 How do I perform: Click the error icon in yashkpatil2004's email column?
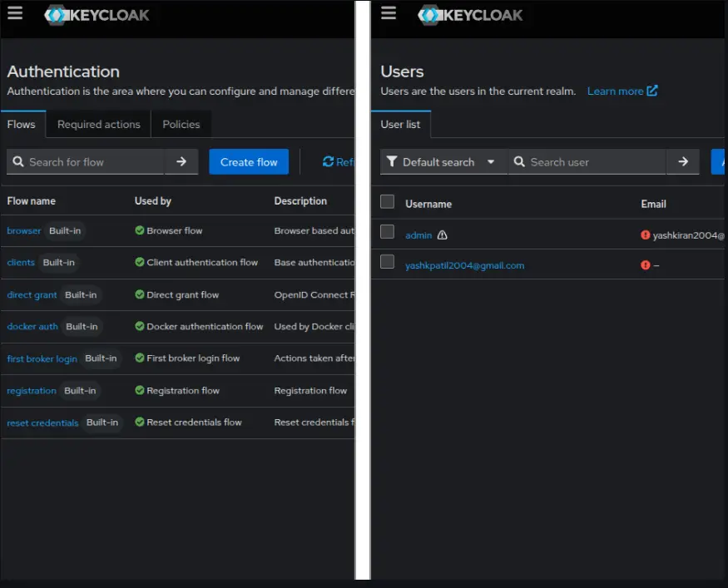point(647,265)
